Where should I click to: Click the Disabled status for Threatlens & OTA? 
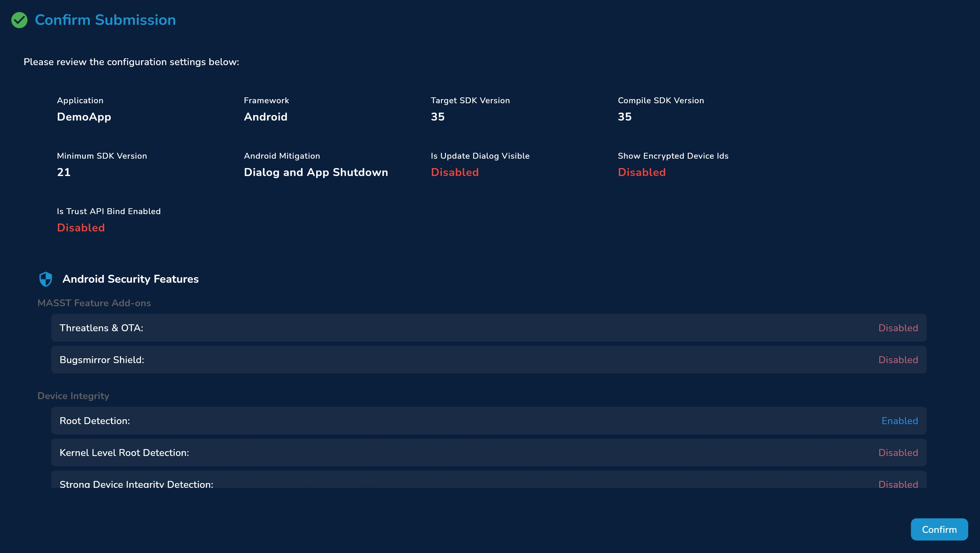898,328
